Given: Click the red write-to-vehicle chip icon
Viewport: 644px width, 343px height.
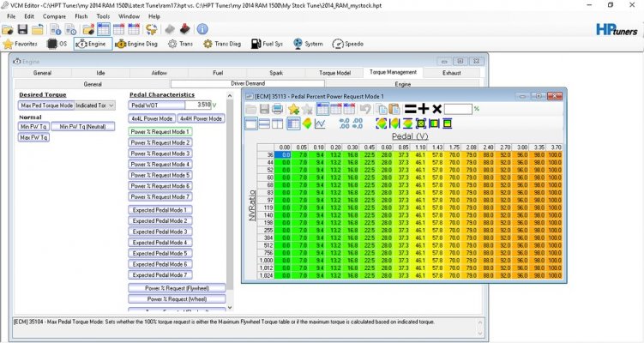Looking at the screenshot, I should (185, 29).
